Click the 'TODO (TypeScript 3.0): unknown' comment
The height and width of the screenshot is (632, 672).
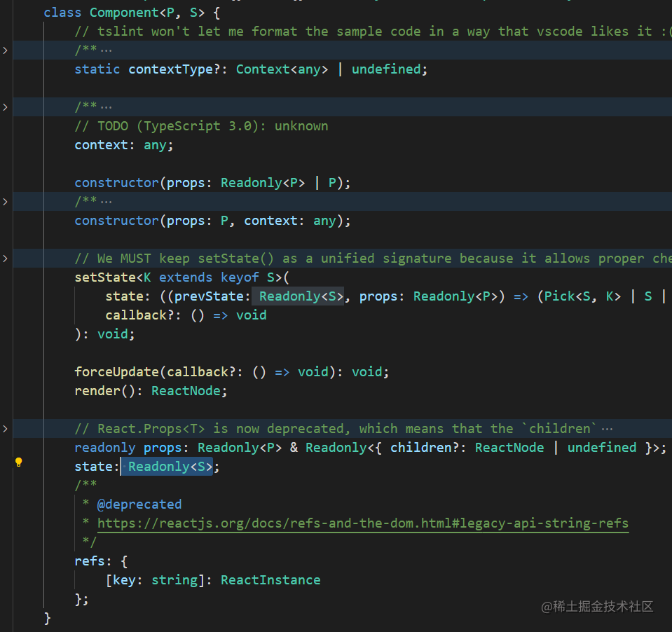point(201,126)
